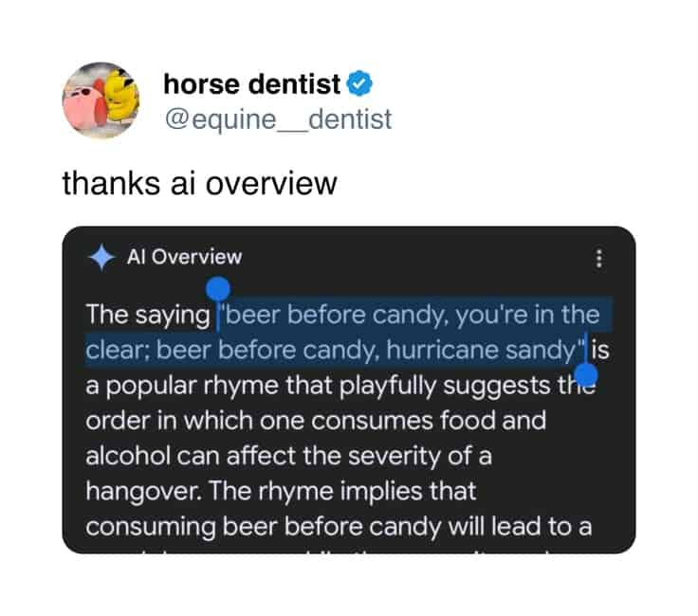
Task: Select the "AI Overview" header label
Action: pos(184,257)
